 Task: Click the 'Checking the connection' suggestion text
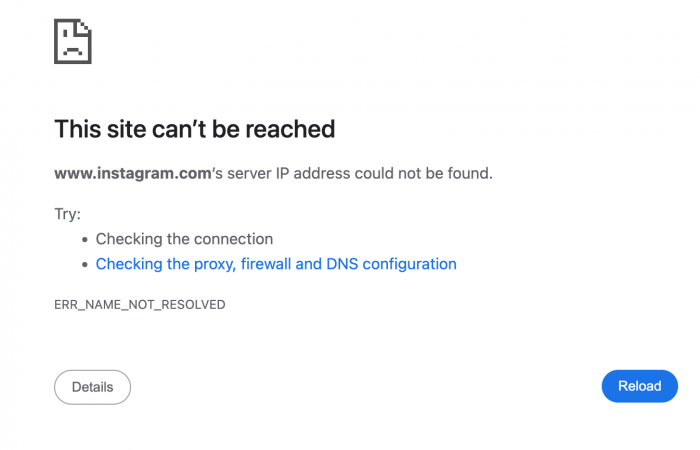[184, 239]
